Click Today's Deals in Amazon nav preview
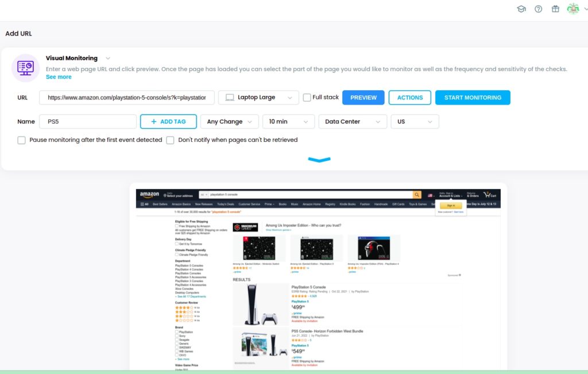Screen dimensions: 588x374 click(x=225, y=204)
